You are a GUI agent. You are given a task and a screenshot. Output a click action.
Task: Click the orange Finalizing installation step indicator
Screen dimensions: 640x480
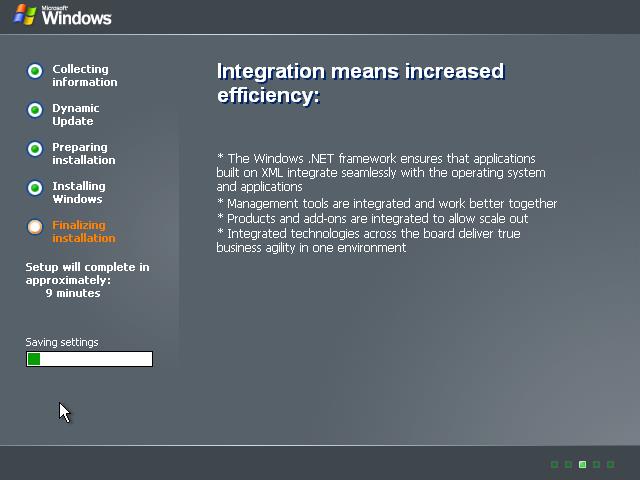(35, 227)
